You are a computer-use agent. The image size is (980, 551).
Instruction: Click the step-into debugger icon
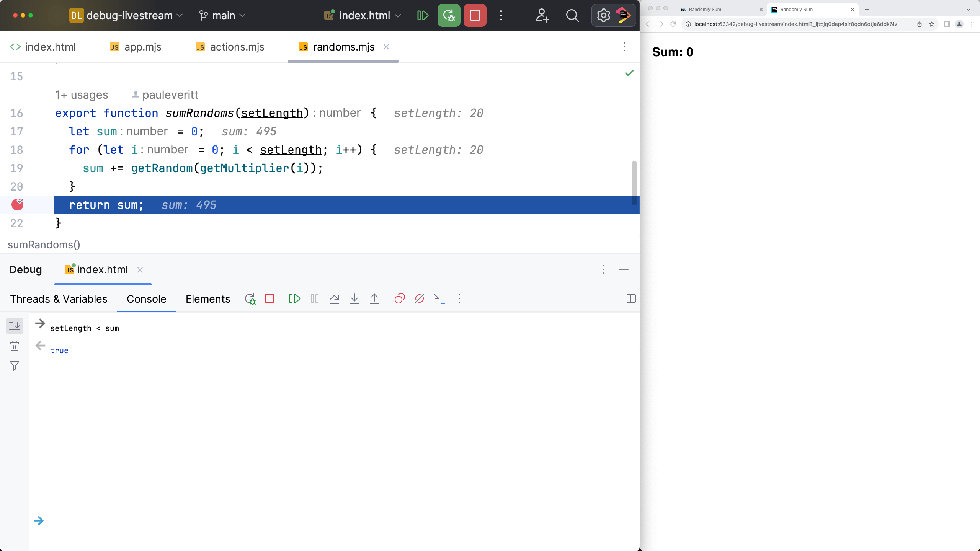click(355, 299)
